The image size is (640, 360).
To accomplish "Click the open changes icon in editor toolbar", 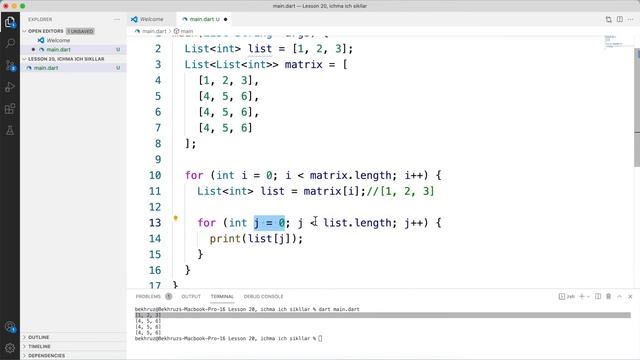I will (x=609, y=19).
